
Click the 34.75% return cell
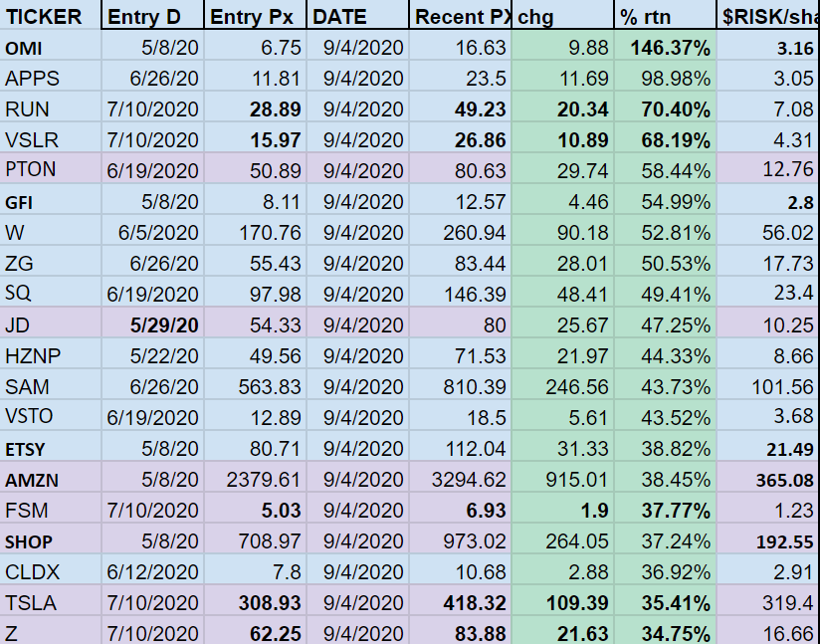coord(665,630)
